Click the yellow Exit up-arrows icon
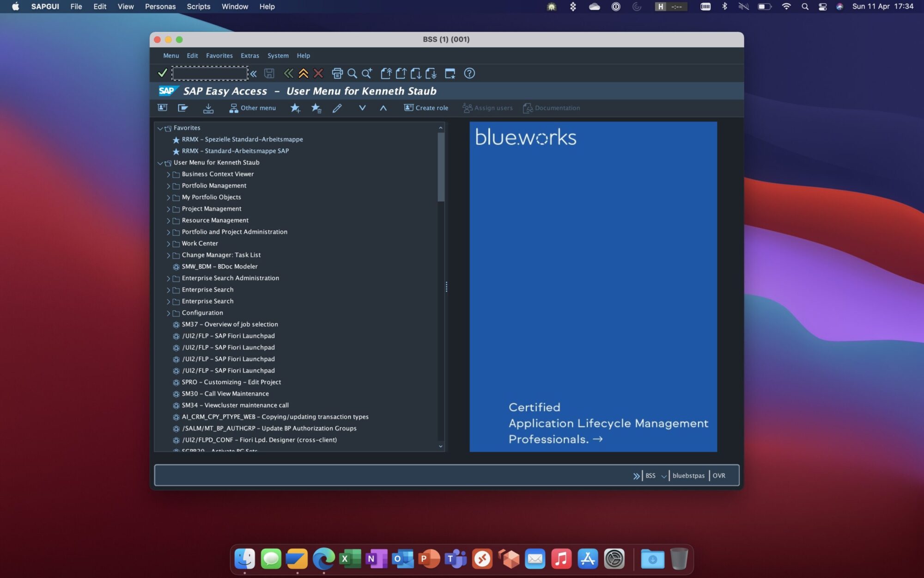 (303, 73)
